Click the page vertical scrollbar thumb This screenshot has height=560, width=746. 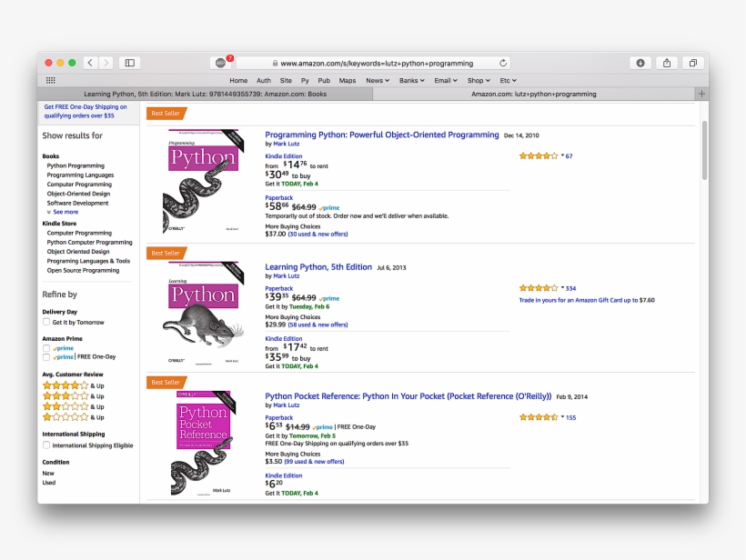tap(704, 150)
